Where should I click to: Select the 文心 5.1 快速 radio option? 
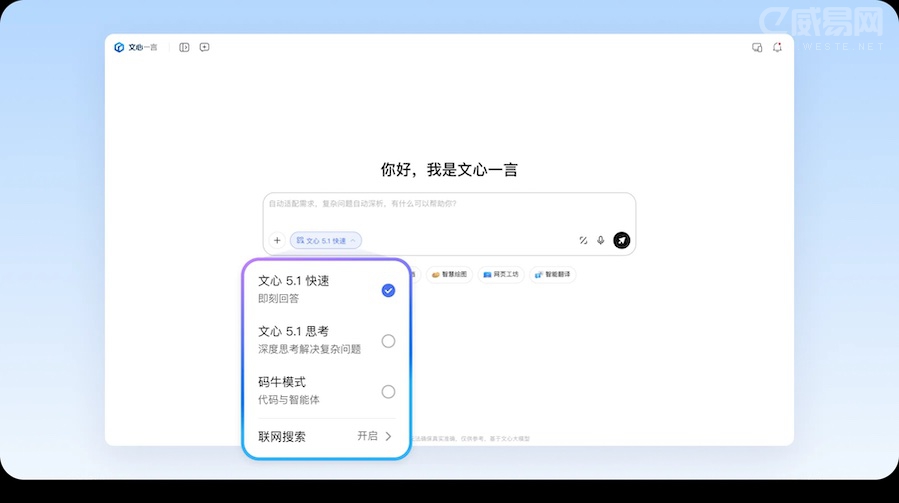[388, 290]
